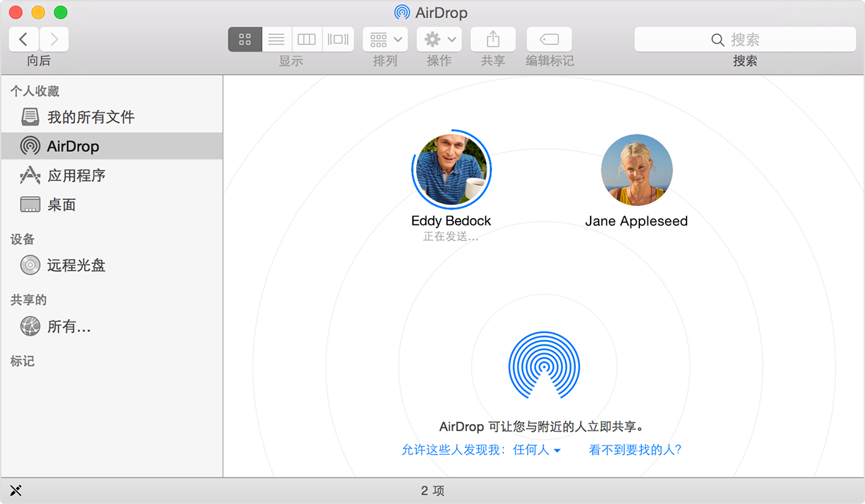Viewport: 865px width, 504px height.
Task: Open the Edit Tags toolbar icon
Action: [549, 39]
